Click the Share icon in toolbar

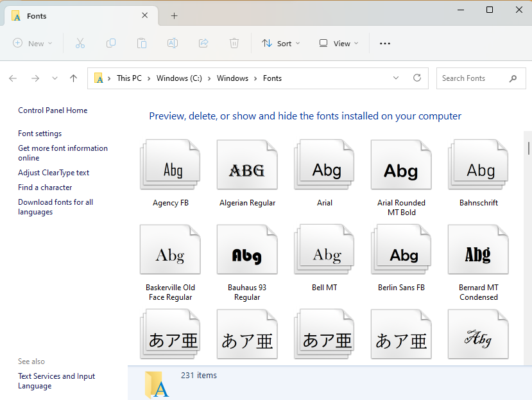click(x=203, y=43)
